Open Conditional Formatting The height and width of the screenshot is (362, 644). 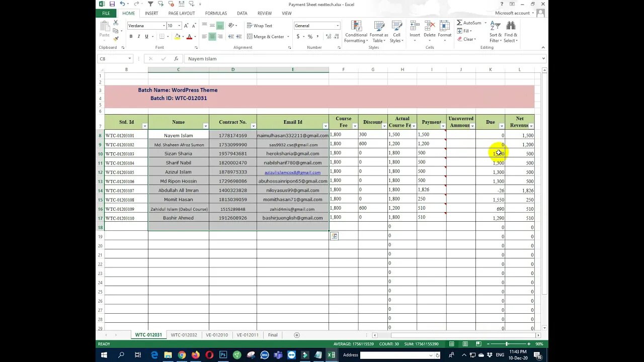(x=356, y=32)
